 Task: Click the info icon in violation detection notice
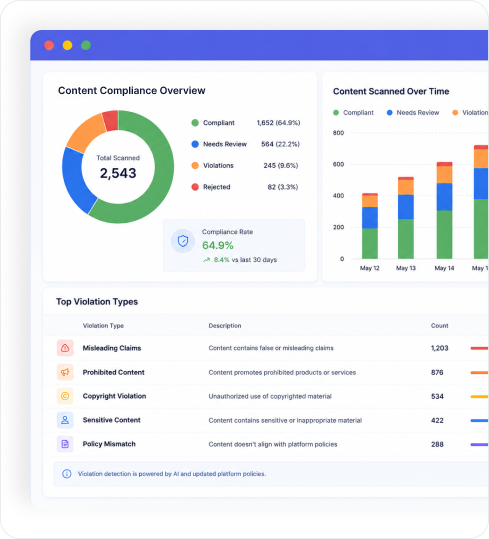(x=67, y=474)
